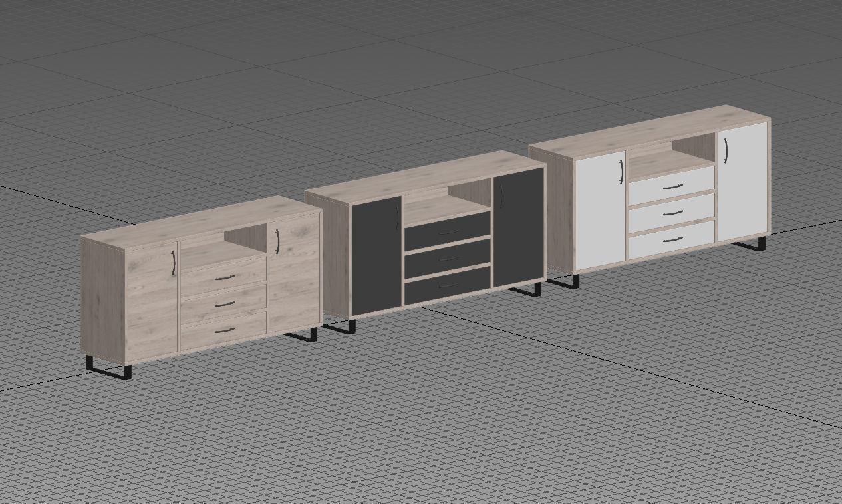The height and width of the screenshot is (504, 842).
Task: Click the open shelf niche of white sideboard
Action: 672,156
